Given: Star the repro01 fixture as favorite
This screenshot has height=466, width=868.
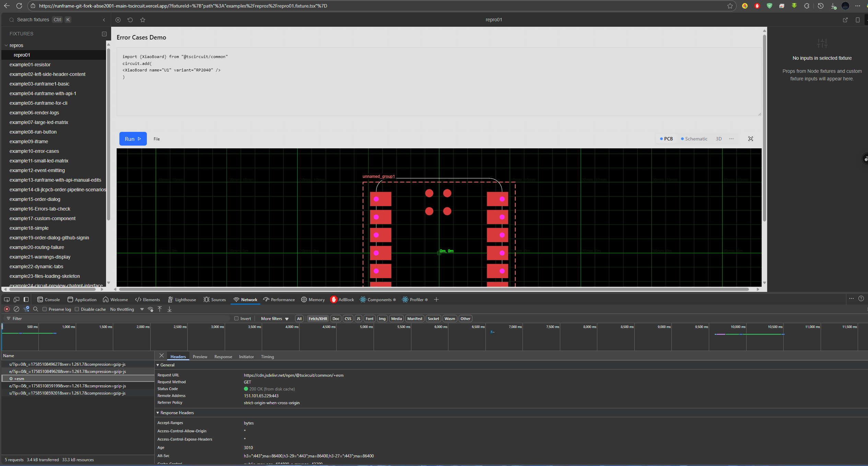Looking at the screenshot, I should 143,20.
